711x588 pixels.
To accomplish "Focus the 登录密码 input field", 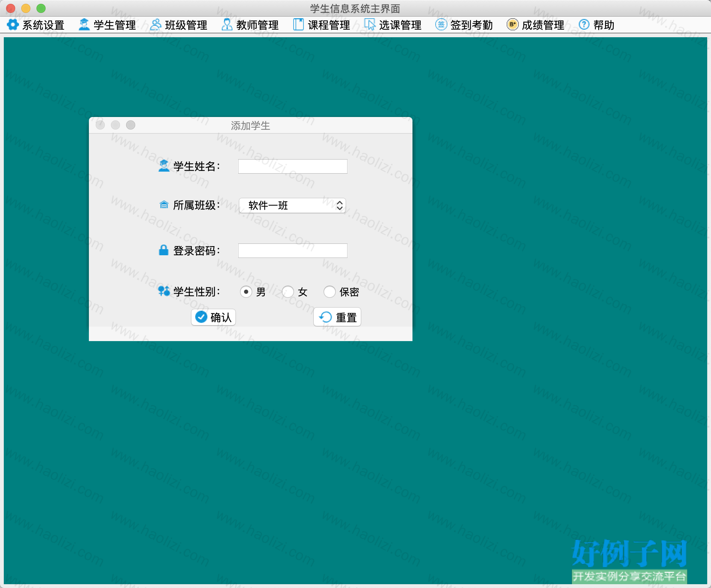I will (293, 251).
